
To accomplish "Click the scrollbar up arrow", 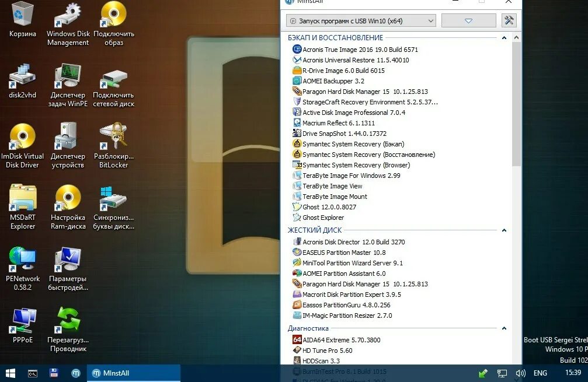I will [x=516, y=37].
